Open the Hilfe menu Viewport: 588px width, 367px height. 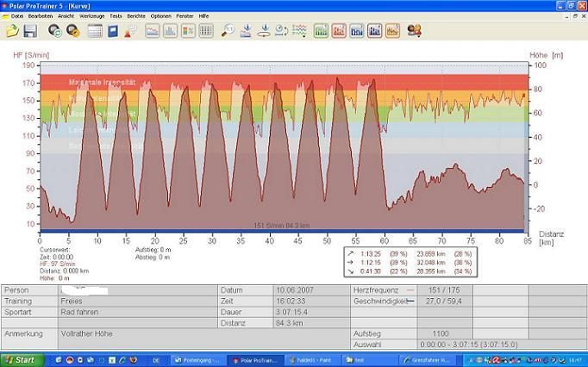(x=204, y=16)
